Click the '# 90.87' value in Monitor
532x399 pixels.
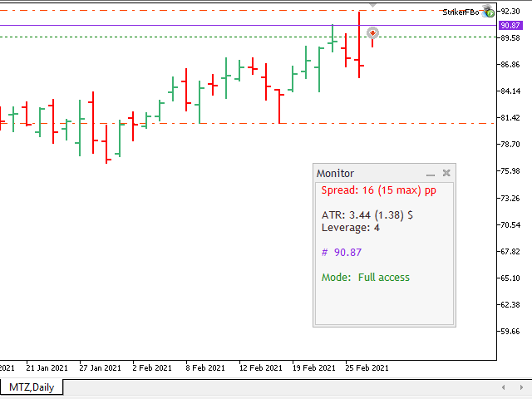342,253
